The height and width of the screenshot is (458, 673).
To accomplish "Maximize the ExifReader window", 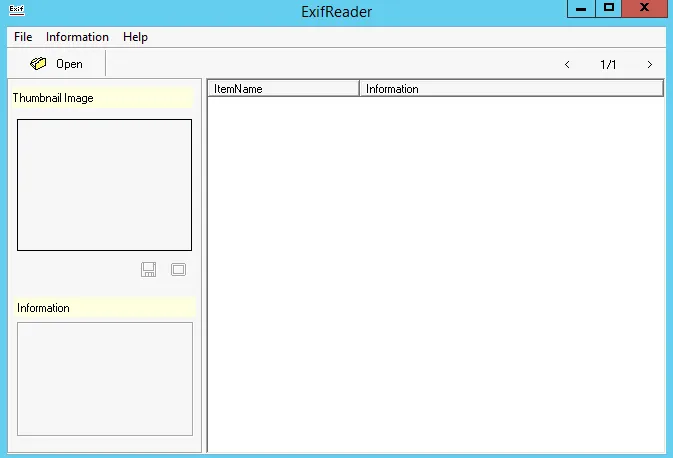I will click(608, 8).
